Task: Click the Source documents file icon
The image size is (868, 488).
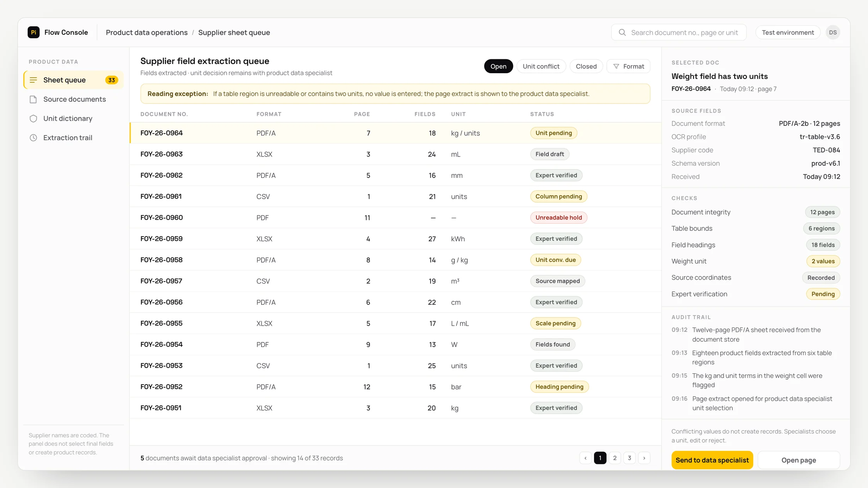Action: pos(33,99)
